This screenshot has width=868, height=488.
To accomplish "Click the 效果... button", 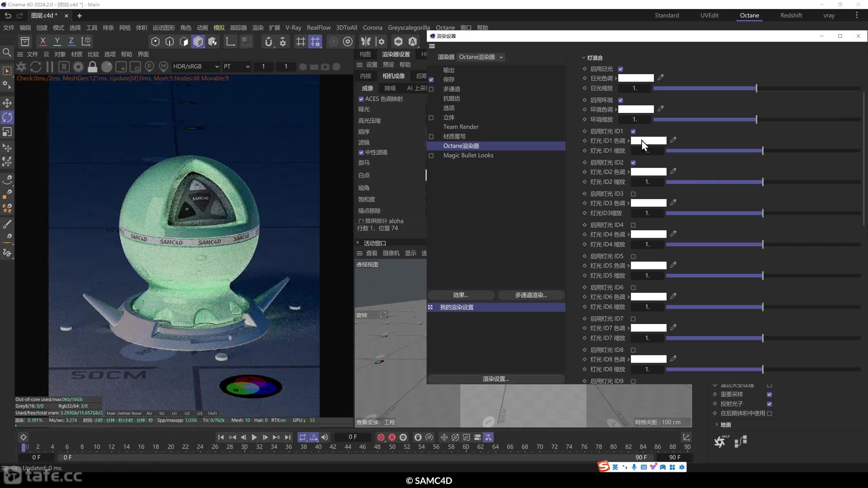I will point(461,295).
